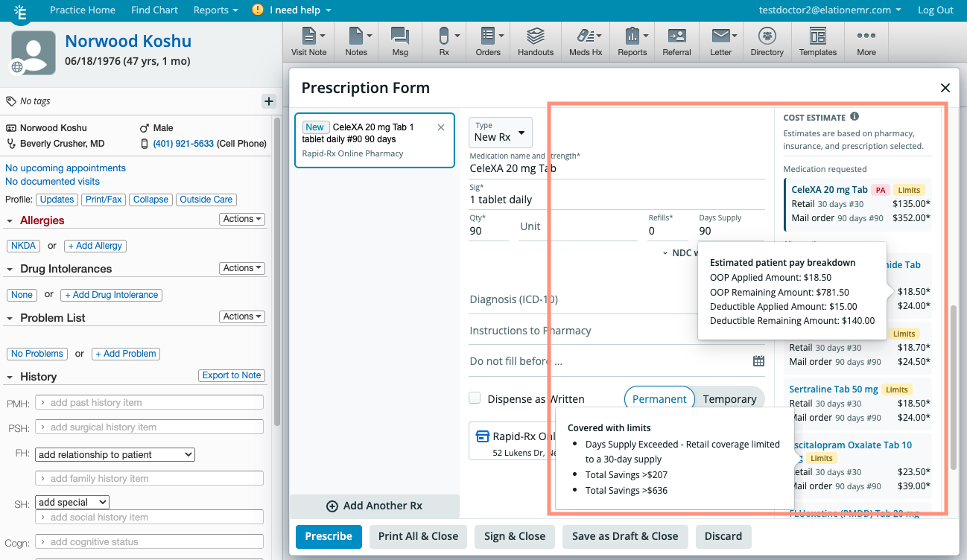Click the Prescribe button
Screen dimensions: 967x560
[x=328, y=536]
